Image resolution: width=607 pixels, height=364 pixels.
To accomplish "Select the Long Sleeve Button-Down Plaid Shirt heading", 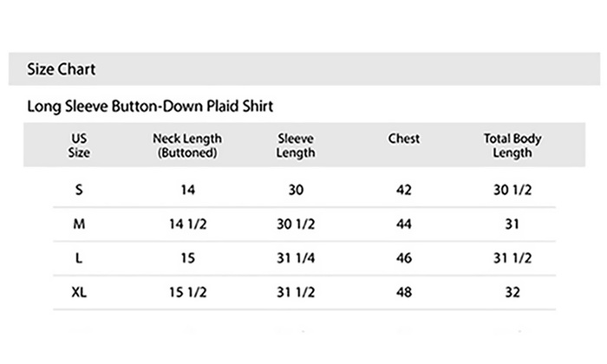I will 150,106.
